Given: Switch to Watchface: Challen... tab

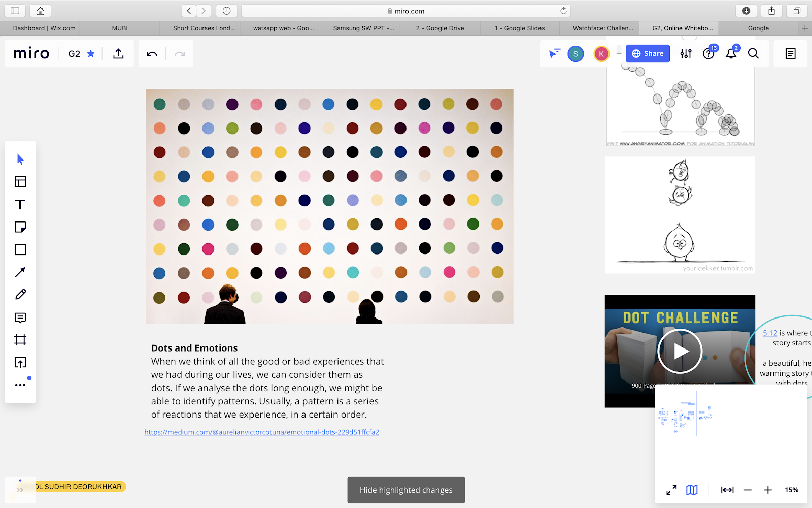Looking at the screenshot, I should 603,28.
